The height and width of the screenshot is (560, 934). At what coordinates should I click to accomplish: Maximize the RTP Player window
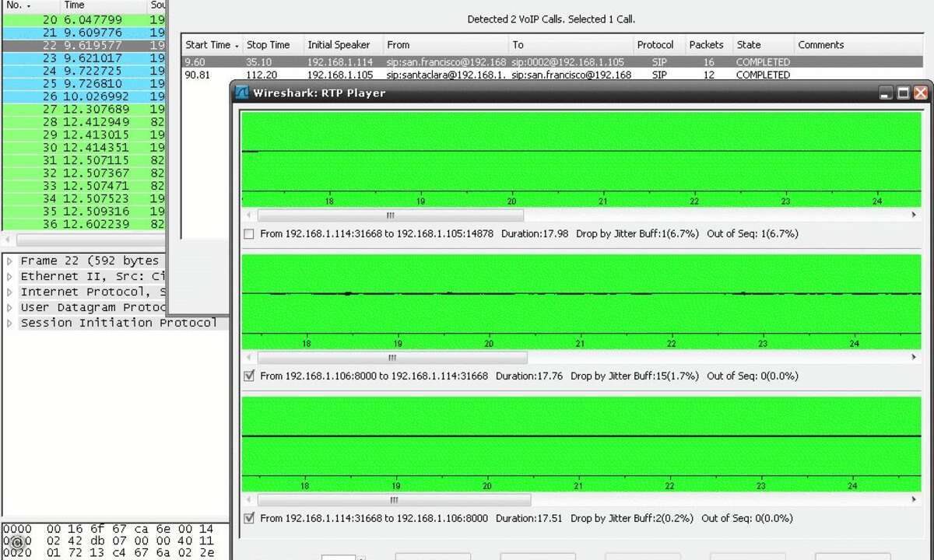(903, 93)
